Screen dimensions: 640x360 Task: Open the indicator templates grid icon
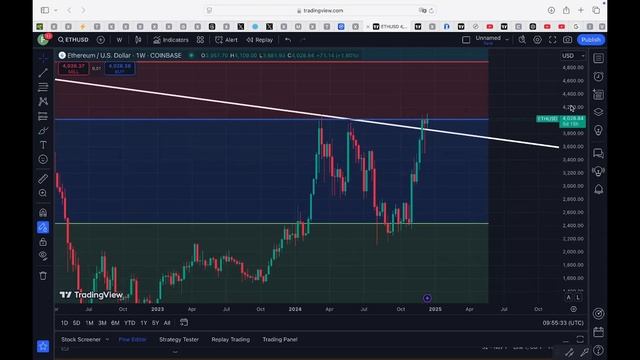point(200,40)
